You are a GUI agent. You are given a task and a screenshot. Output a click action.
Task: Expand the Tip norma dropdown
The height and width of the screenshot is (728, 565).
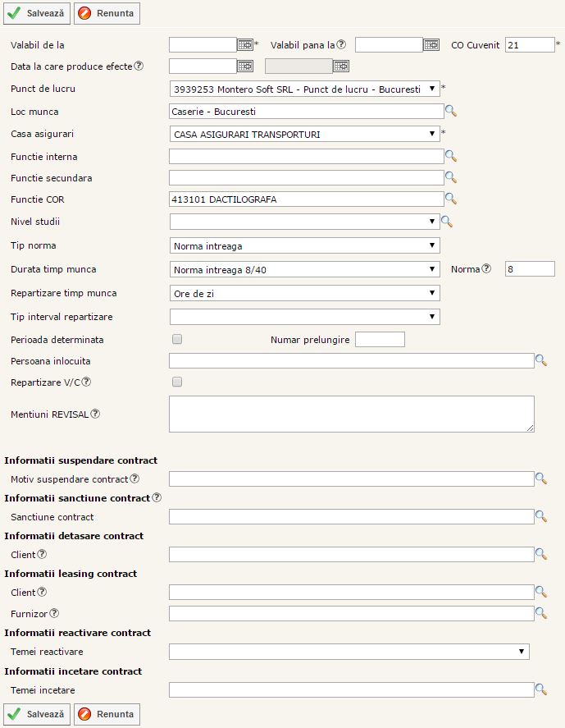[x=304, y=245]
